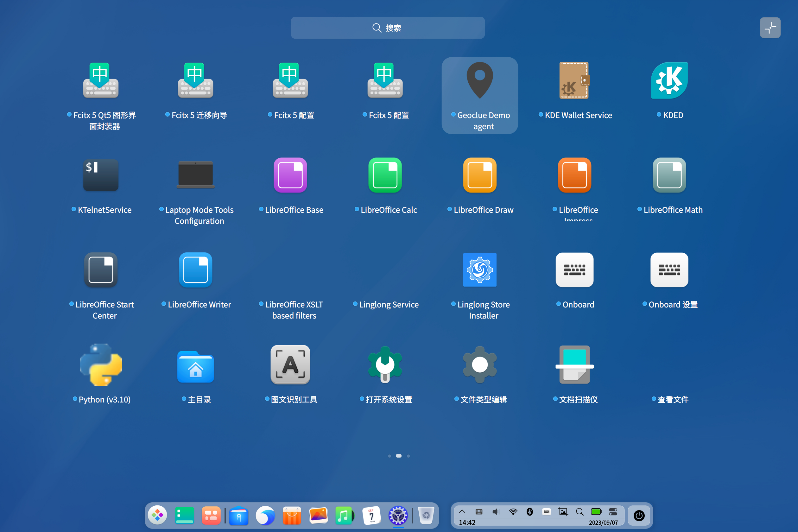The image size is (798, 532).
Task: Open 打开系统设置 app
Action: click(385, 365)
